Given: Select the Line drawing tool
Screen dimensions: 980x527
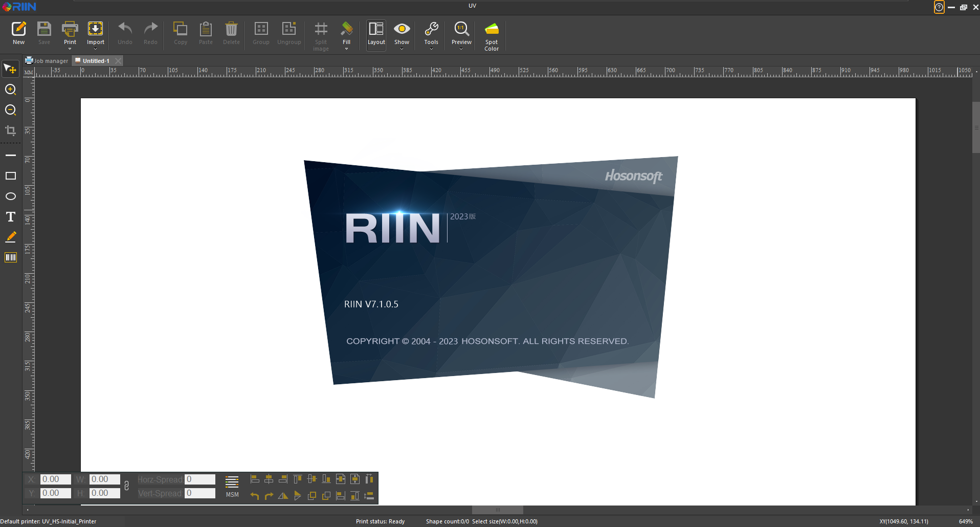Looking at the screenshot, I should click(10, 155).
